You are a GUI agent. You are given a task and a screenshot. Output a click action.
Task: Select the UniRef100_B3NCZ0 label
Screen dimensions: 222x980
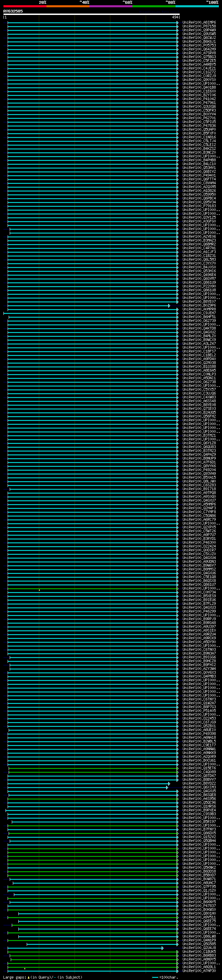point(199,153)
